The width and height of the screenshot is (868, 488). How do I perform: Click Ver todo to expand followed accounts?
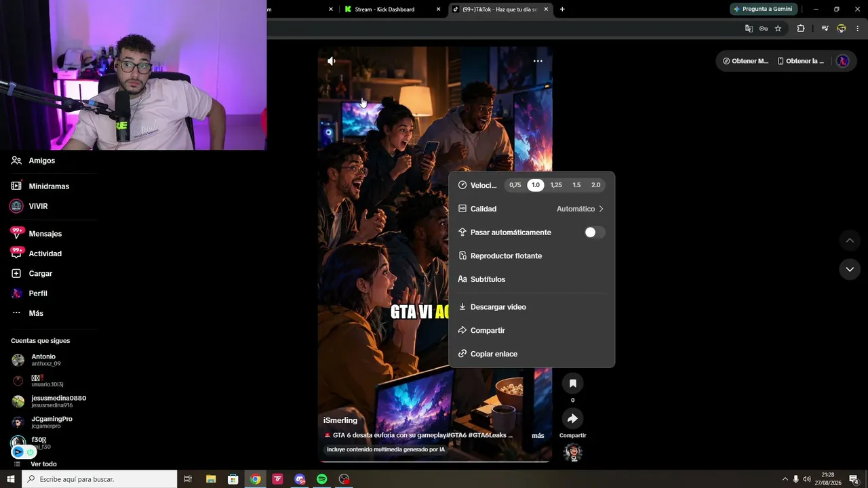tap(43, 464)
